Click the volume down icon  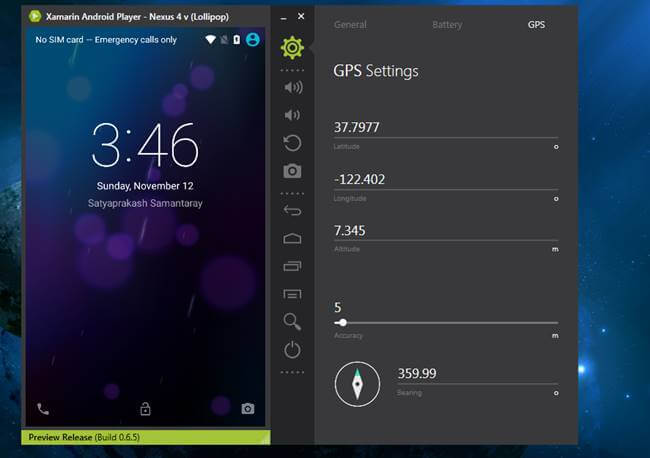pyautogui.click(x=292, y=115)
